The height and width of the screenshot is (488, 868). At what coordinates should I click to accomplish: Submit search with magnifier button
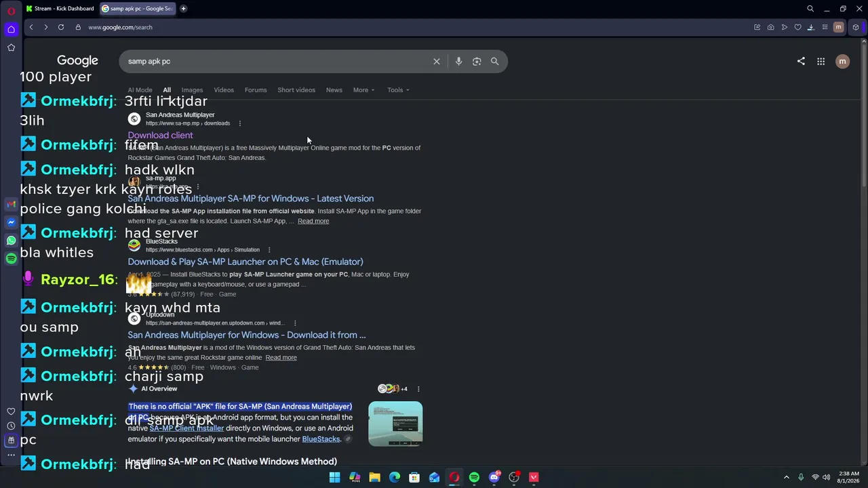[494, 62]
